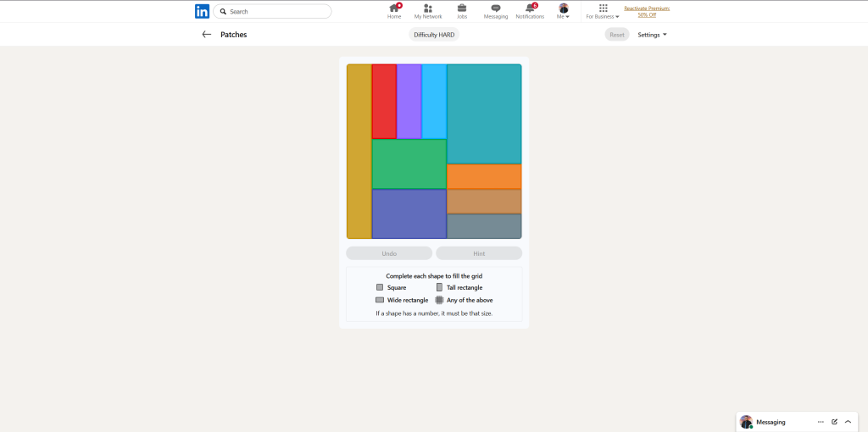Expand the For Business grid menu
Viewport: 868px width, 432px height.
coord(603,11)
